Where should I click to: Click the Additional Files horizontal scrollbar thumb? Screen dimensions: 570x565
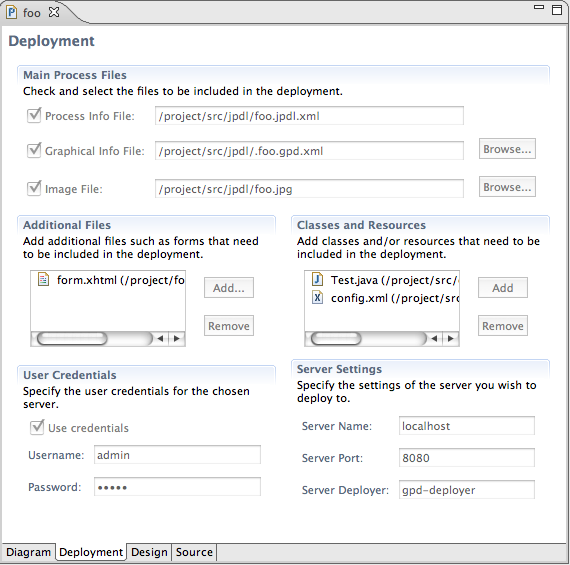point(72,338)
